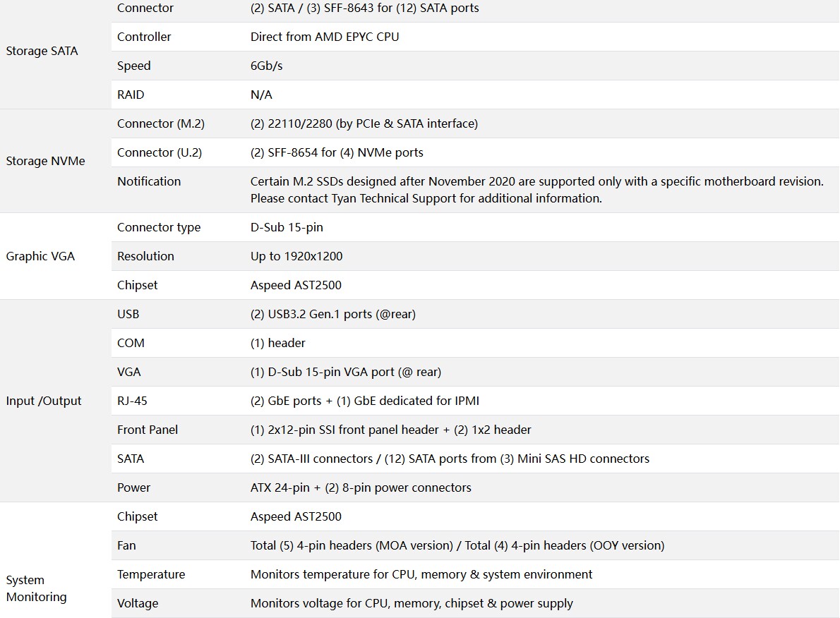840x618 pixels.
Task: Click the D-Sub 15-pin connector type value
Action: pyautogui.click(x=287, y=227)
